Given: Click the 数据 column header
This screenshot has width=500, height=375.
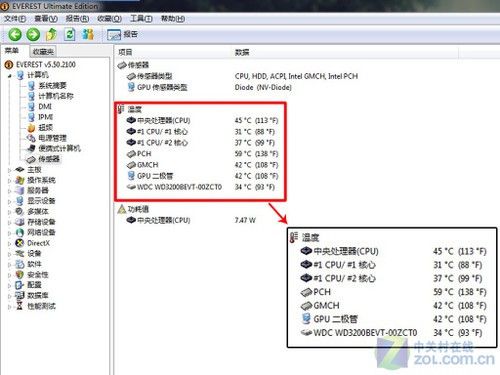Looking at the screenshot, I should (x=242, y=52).
